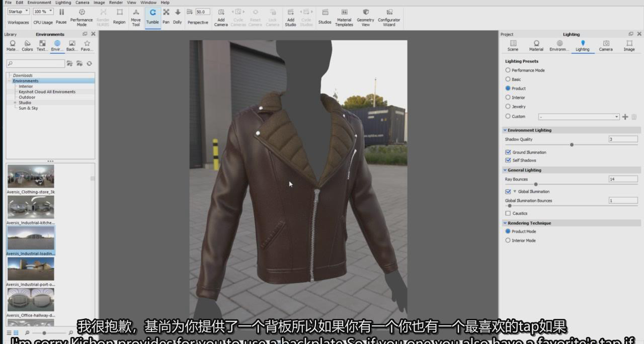Open the Render menu

click(116, 3)
